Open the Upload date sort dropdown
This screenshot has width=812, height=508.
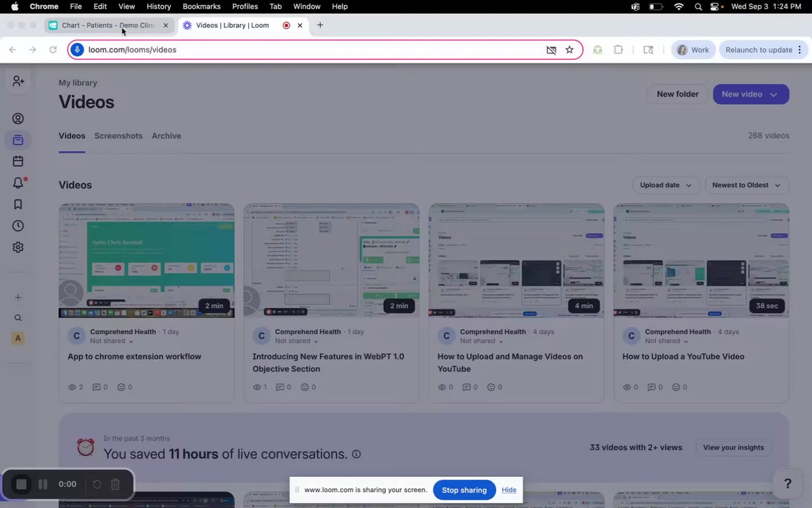666,185
